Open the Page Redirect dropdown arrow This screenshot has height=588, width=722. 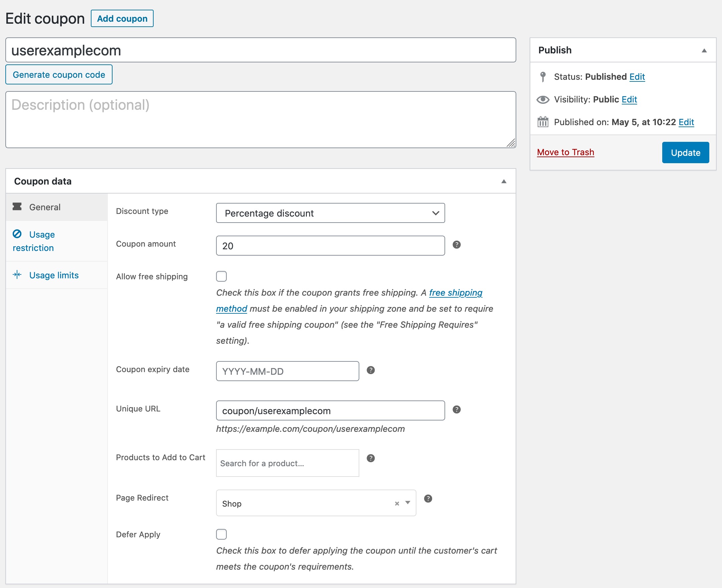(408, 503)
